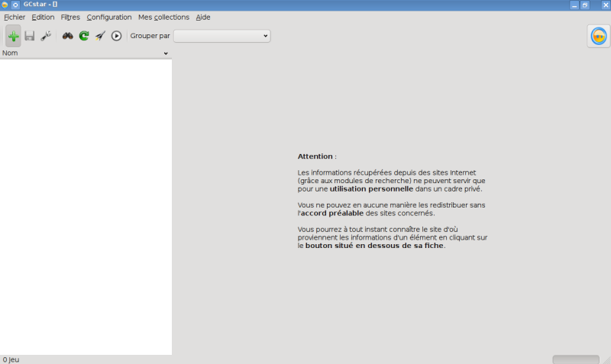Click the window menu icon in title bar
Viewport: 611px width, 364px height.
[x=5, y=5]
